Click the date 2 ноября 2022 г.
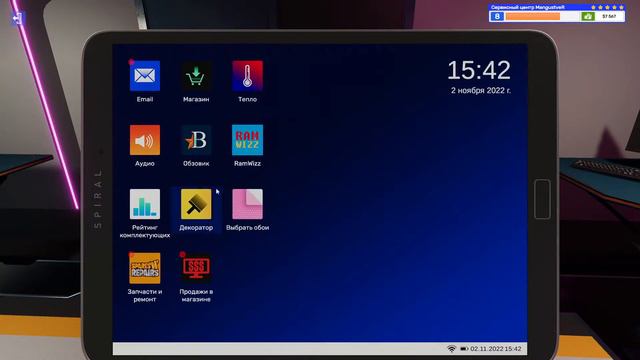The image size is (640, 360). (x=480, y=91)
